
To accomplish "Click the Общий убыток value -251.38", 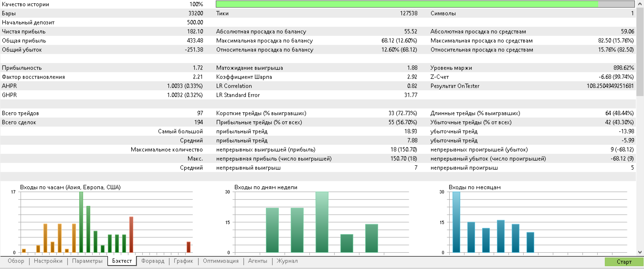I will 193,50.
